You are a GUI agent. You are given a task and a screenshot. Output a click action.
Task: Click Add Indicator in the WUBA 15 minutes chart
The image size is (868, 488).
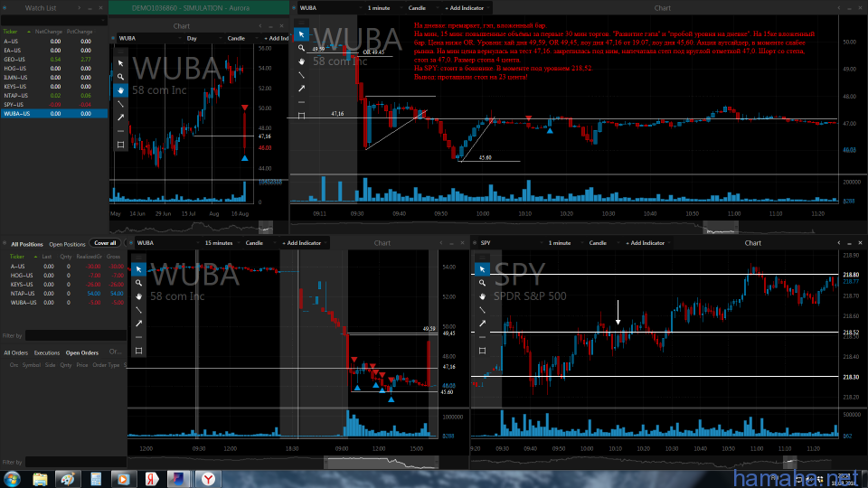[302, 243]
